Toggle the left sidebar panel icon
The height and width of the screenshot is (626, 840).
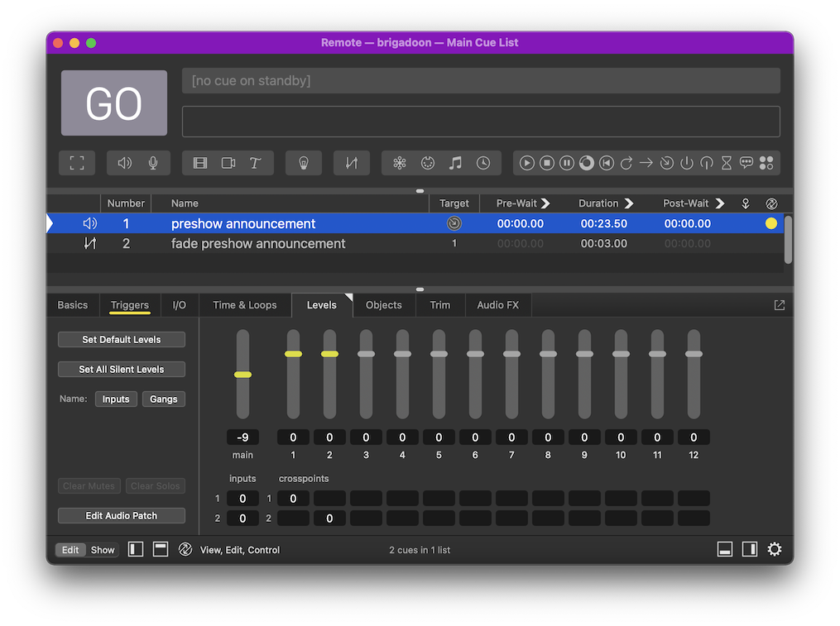[136, 549]
